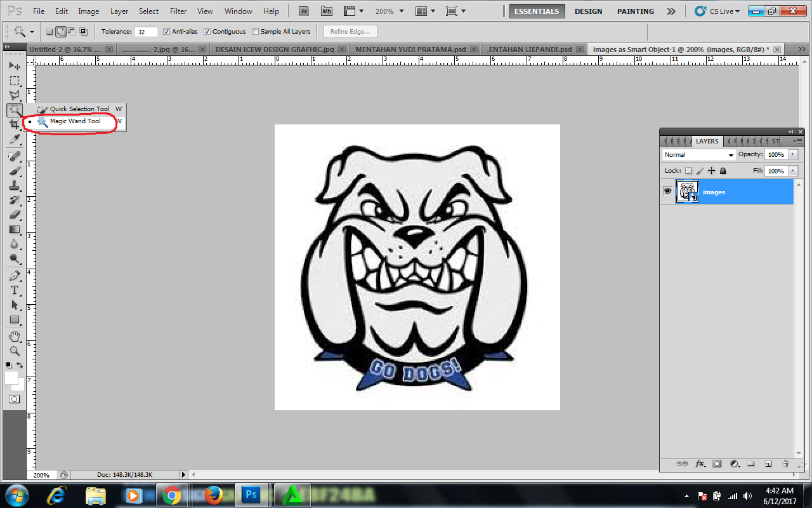
Task: Select the Eyedropper tool
Action: (x=14, y=139)
